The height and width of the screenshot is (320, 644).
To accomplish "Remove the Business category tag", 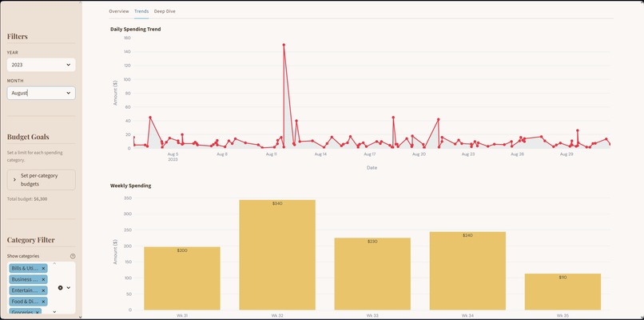I will pyautogui.click(x=43, y=279).
